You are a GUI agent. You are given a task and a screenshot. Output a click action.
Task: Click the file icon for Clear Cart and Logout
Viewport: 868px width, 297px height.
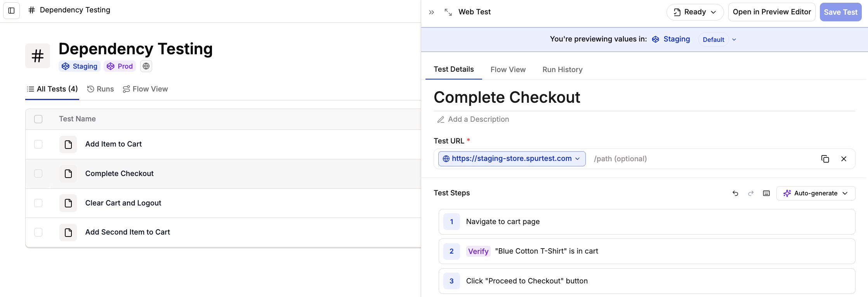(x=68, y=203)
